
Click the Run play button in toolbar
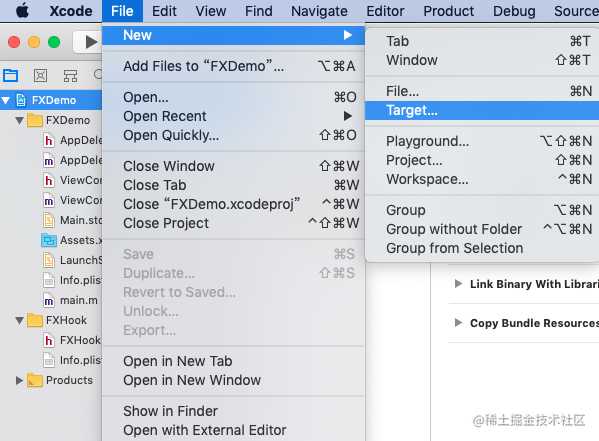click(x=91, y=42)
